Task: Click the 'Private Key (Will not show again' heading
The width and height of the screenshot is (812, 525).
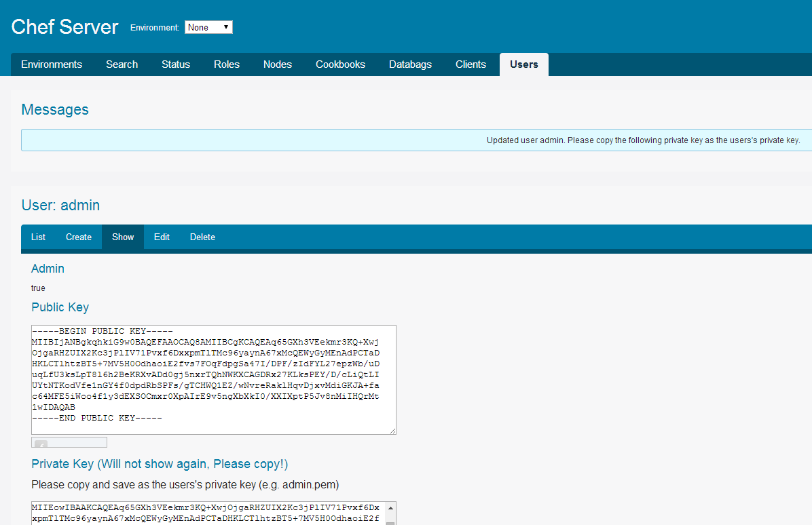Action: [x=160, y=464]
